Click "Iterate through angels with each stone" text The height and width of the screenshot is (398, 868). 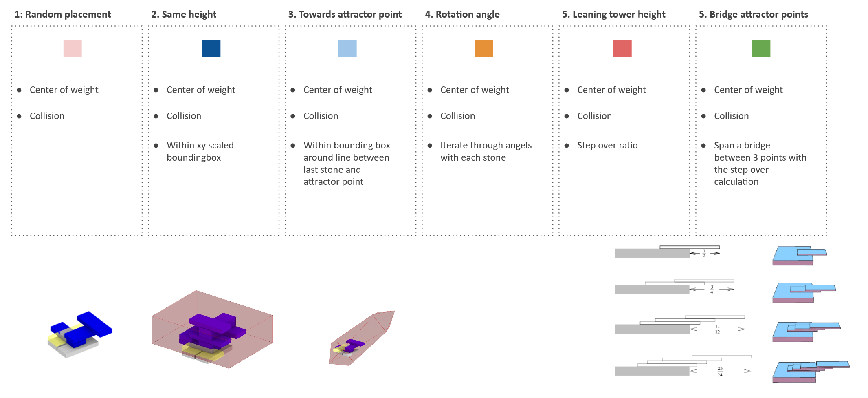[486, 151]
